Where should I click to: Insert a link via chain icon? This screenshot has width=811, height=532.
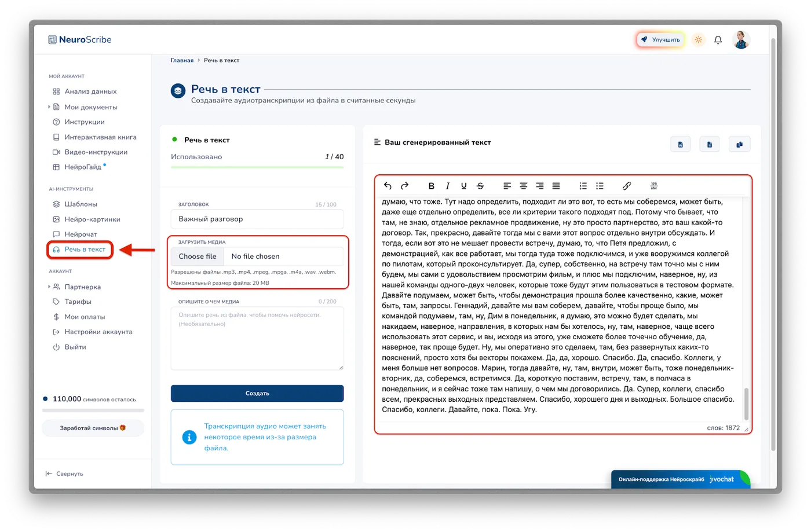coord(626,186)
